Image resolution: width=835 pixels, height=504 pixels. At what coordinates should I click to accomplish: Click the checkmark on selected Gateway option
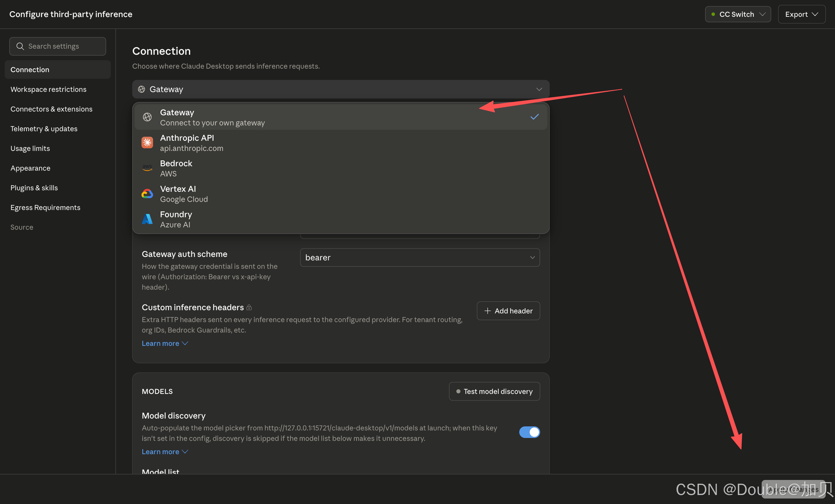534,117
